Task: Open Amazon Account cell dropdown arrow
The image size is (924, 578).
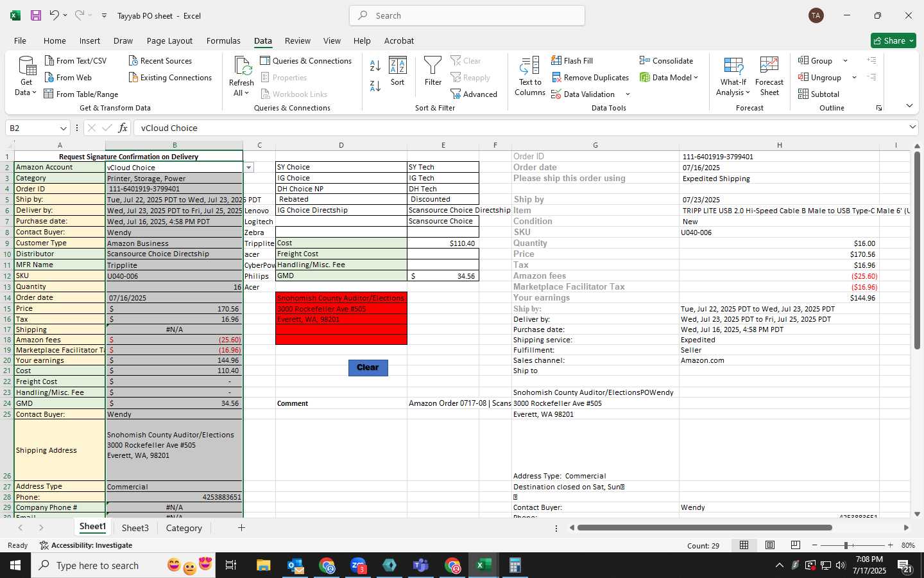Action: point(248,167)
